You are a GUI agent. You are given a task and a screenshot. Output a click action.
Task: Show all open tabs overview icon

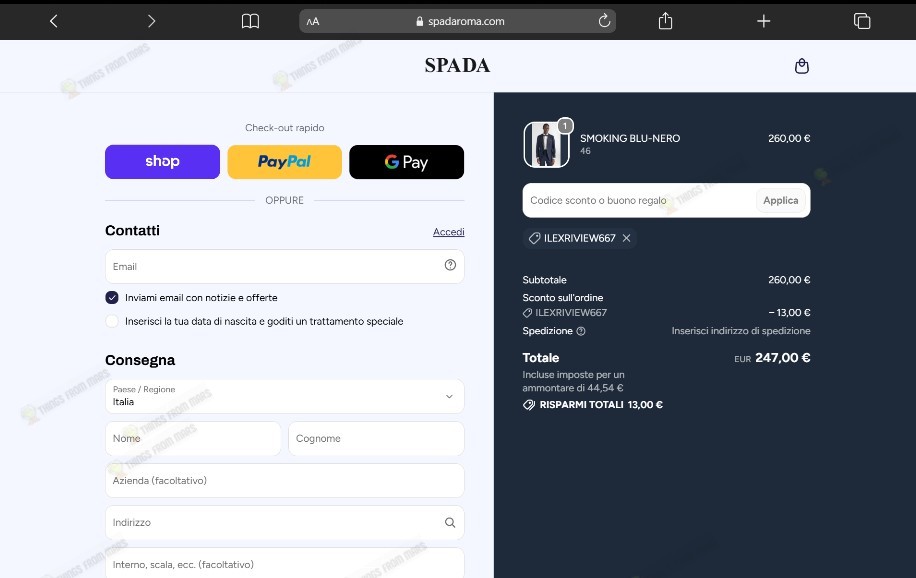[862, 21]
